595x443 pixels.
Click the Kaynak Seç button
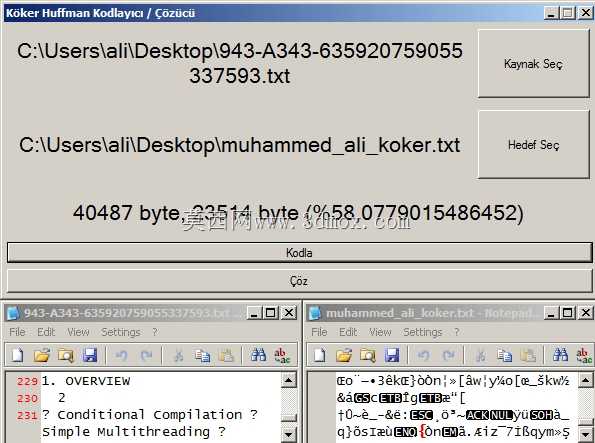[x=533, y=63]
